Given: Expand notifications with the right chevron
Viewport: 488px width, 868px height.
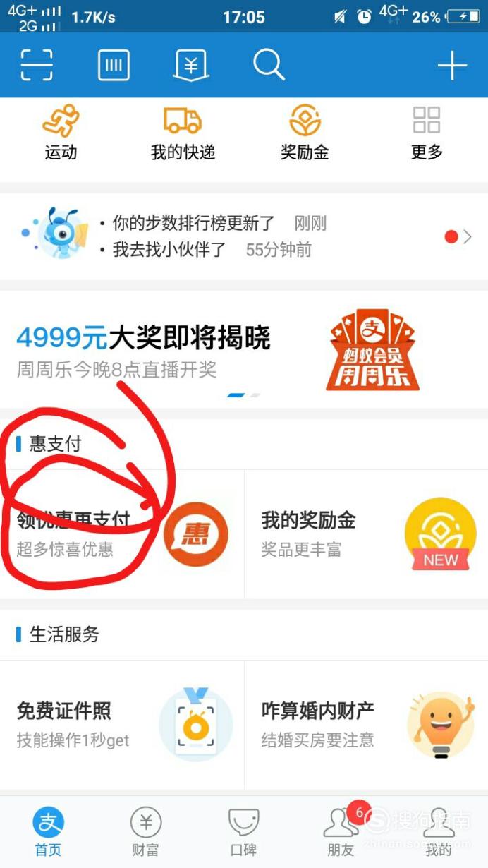Looking at the screenshot, I should (467, 237).
